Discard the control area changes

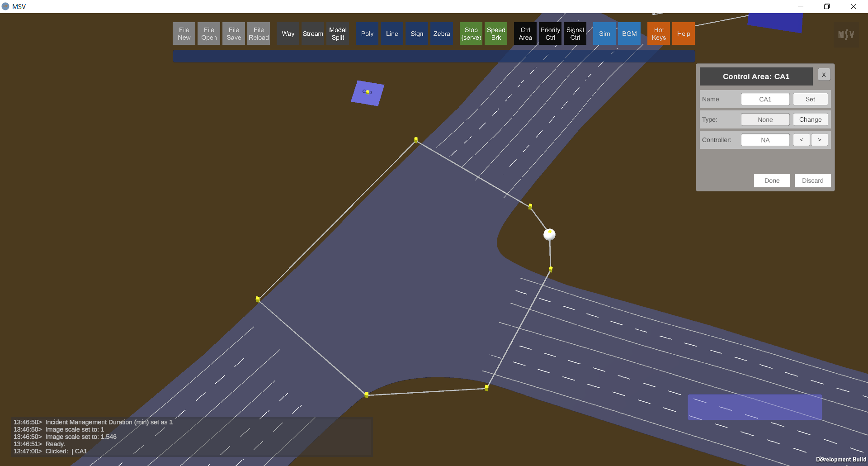[x=812, y=181]
